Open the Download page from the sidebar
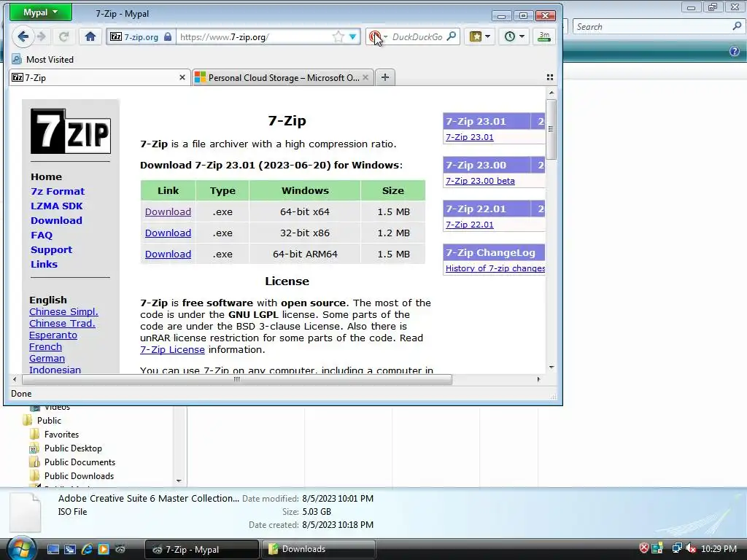Screen dimensions: 747x560 tap(56, 220)
